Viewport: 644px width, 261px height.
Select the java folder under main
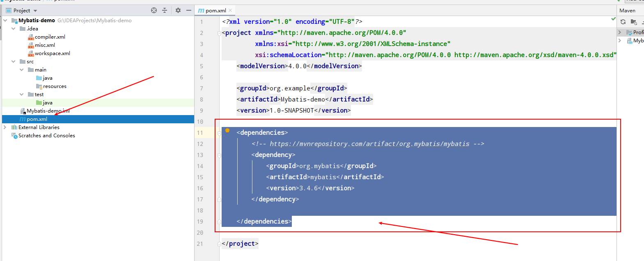pos(48,78)
